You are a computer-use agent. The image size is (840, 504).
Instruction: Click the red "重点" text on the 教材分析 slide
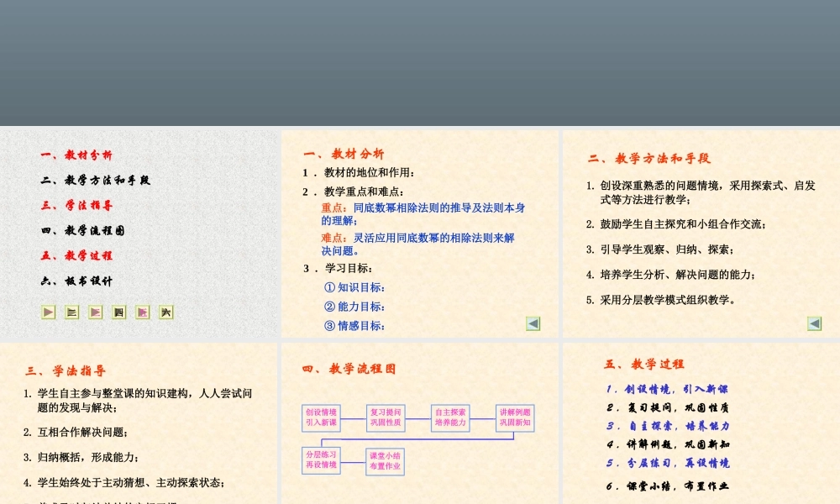tap(330, 207)
